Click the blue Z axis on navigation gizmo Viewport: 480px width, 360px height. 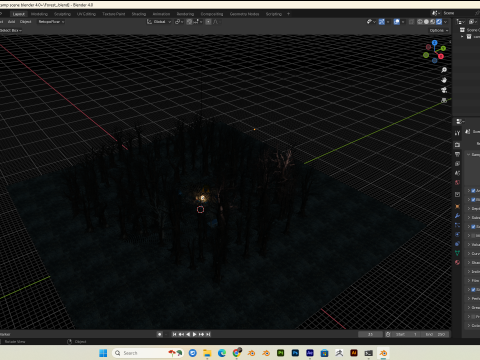(434, 43)
